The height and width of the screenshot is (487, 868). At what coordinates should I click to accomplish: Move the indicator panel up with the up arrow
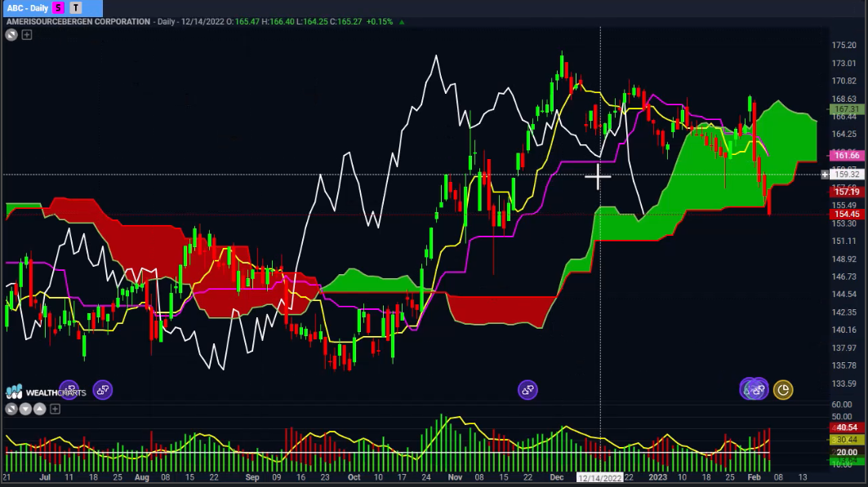[x=40, y=409]
